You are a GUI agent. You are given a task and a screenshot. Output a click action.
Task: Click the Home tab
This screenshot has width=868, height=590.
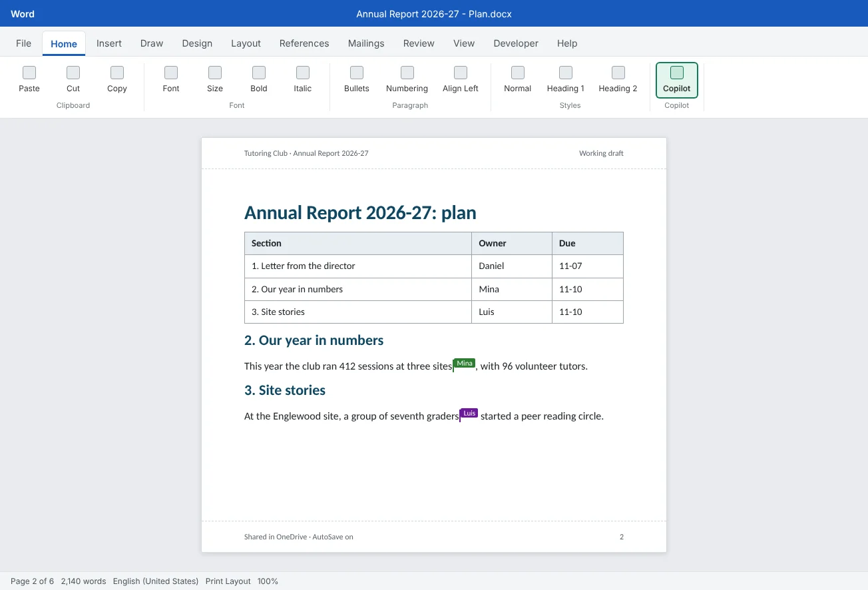(x=64, y=44)
